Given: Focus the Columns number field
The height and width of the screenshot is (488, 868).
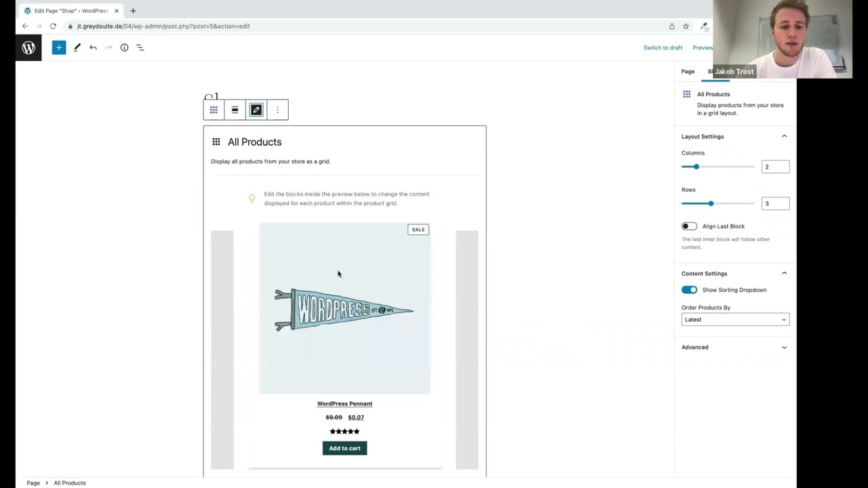Looking at the screenshot, I should [775, 167].
